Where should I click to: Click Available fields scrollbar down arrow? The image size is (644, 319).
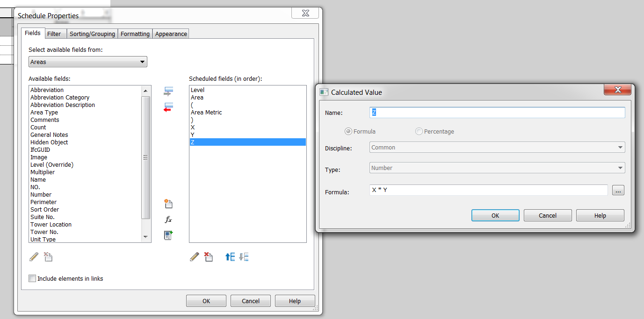tap(145, 237)
